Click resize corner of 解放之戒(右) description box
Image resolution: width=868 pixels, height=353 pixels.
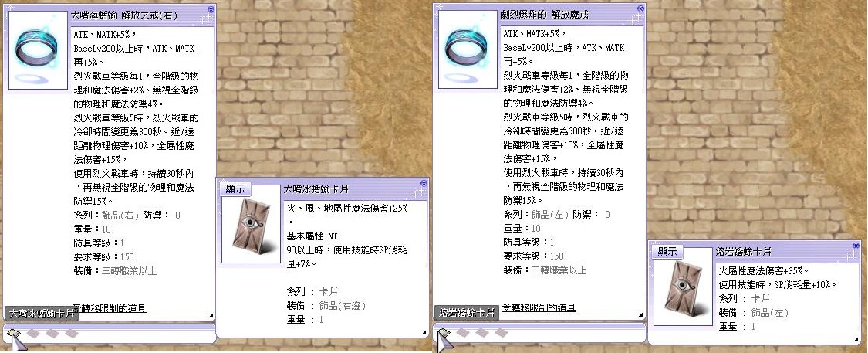[x=211, y=316]
